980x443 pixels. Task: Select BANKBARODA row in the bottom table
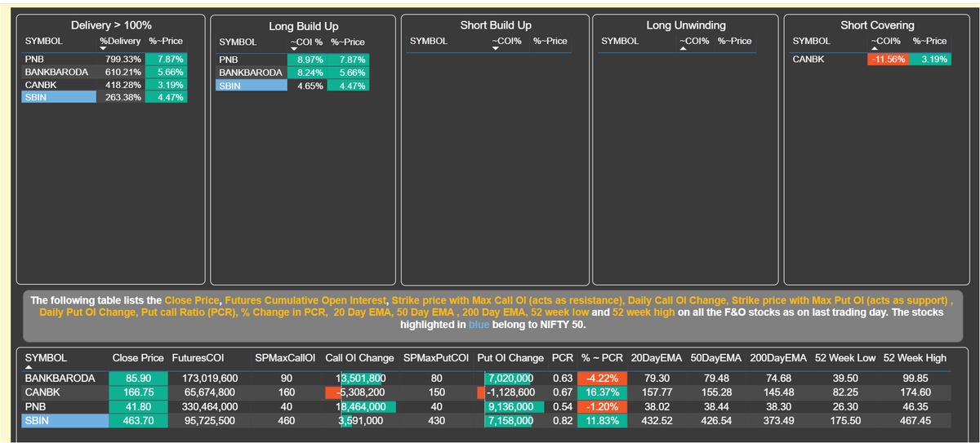click(x=488, y=378)
